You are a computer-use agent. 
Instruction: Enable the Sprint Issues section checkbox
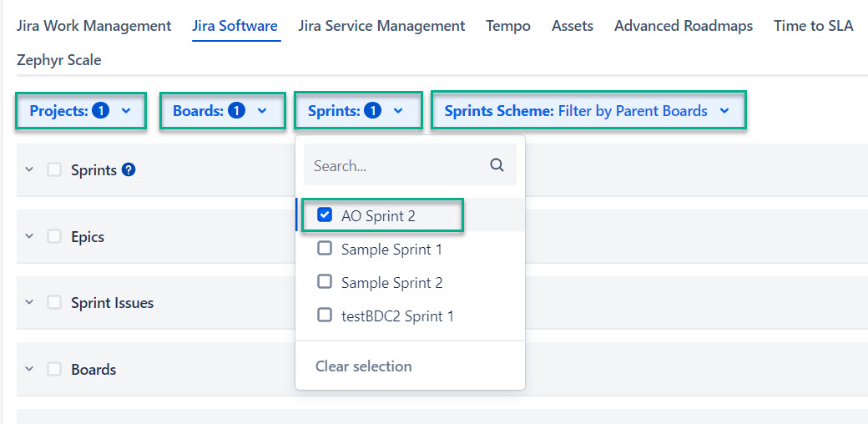point(54,303)
